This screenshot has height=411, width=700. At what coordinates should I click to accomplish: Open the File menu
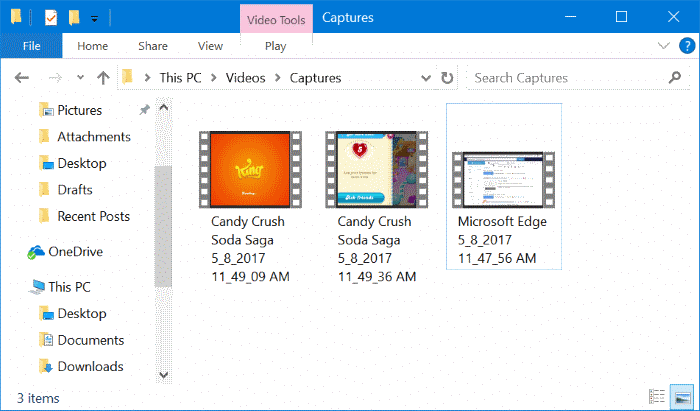click(x=31, y=46)
